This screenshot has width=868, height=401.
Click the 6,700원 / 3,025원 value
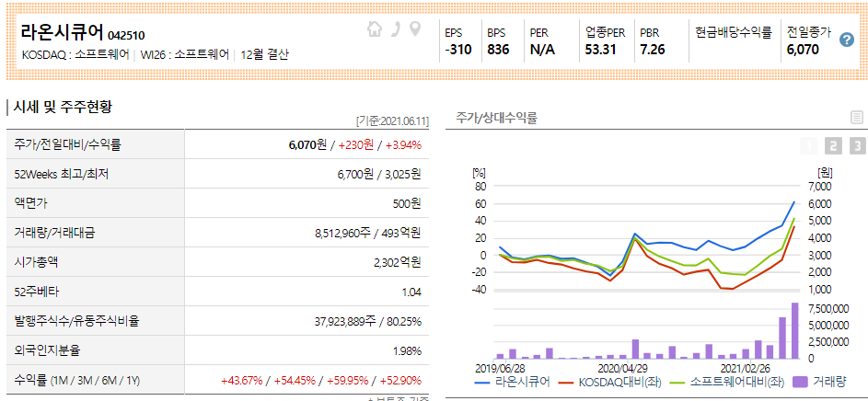coord(379,174)
